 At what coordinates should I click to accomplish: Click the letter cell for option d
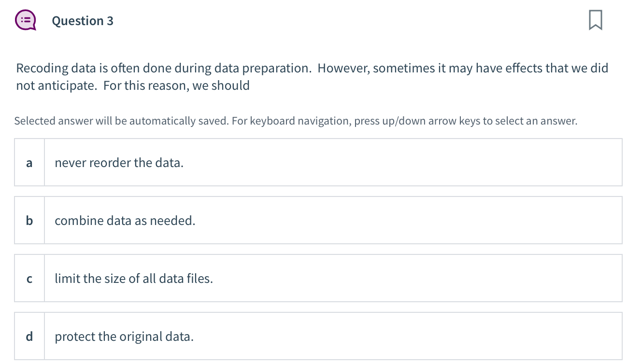pyautogui.click(x=29, y=336)
